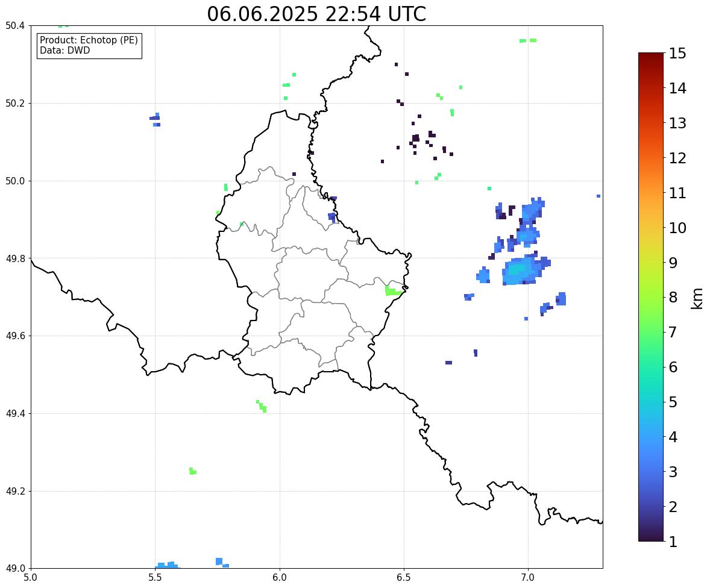Screen dimensions: 710x588
Task: Click the colorbar tick label 10
Action: pos(677,228)
